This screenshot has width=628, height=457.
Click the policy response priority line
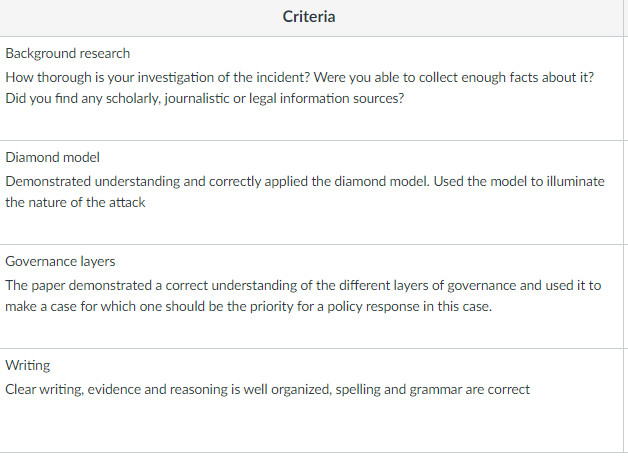pyautogui.click(x=248, y=306)
